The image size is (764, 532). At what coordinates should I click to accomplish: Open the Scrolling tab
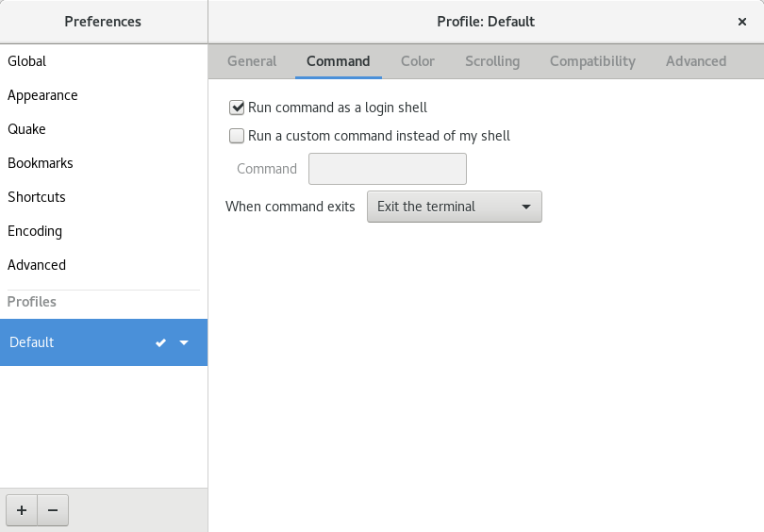[491, 61]
